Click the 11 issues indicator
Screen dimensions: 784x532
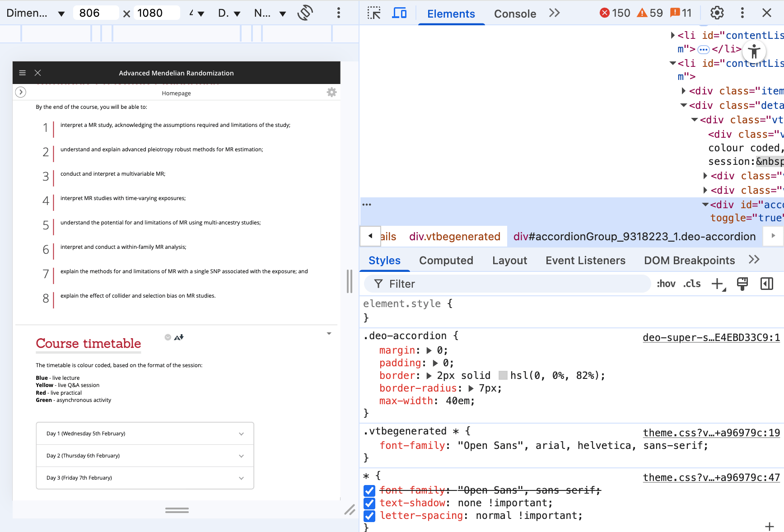(681, 13)
